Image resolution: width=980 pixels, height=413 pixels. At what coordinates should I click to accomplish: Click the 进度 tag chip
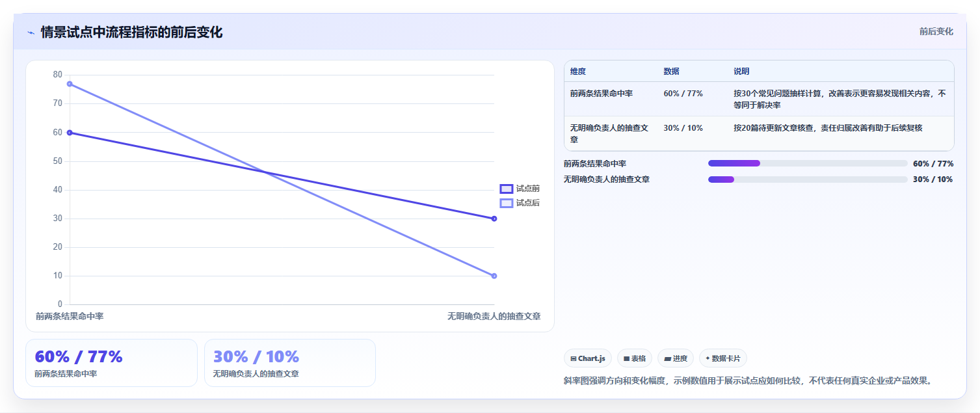[676, 358]
